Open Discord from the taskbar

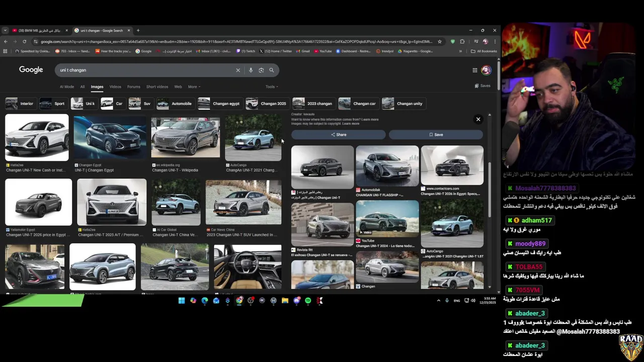297,301
